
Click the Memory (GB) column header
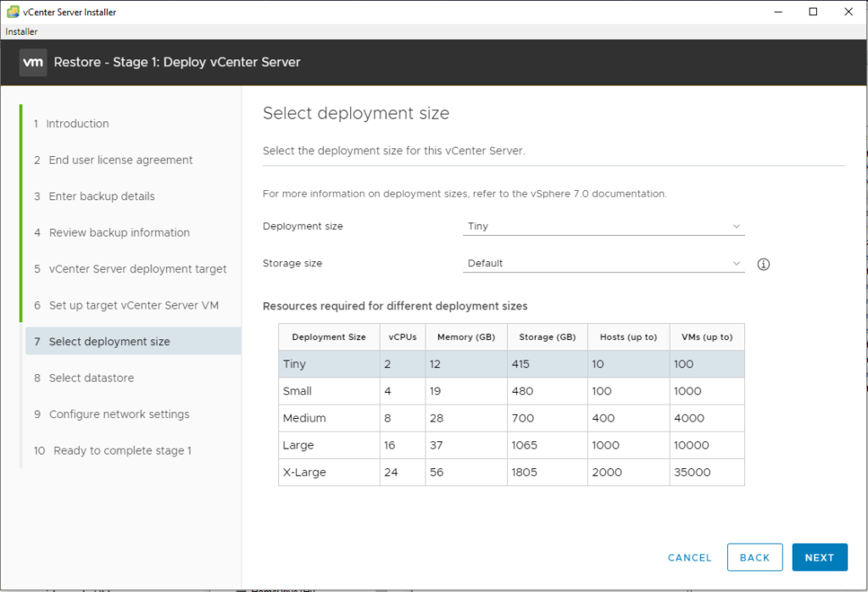pos(466,337)
